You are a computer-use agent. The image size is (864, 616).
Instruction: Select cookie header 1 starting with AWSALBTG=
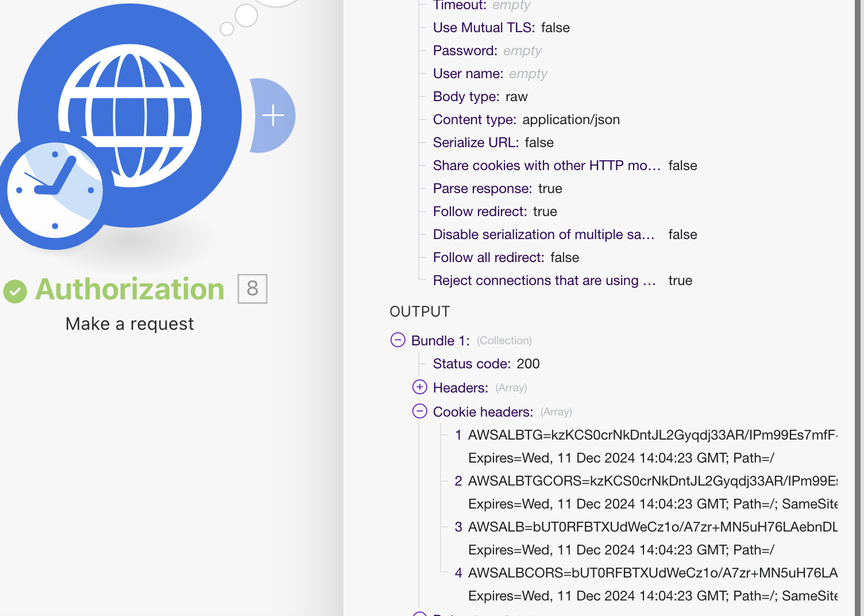coord(652,435)
